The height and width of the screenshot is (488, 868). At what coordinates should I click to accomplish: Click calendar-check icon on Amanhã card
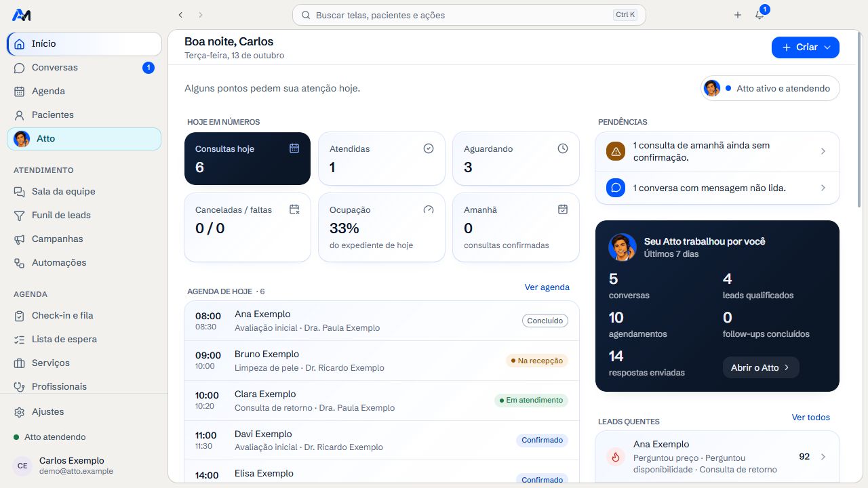click(x=563, y=209)
